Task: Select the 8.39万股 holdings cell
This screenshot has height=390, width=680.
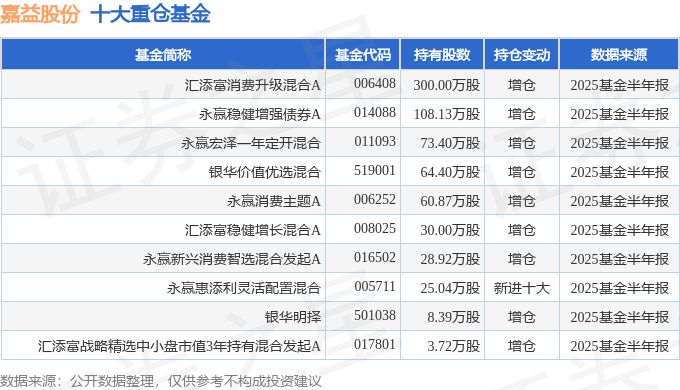Action: 454,317
